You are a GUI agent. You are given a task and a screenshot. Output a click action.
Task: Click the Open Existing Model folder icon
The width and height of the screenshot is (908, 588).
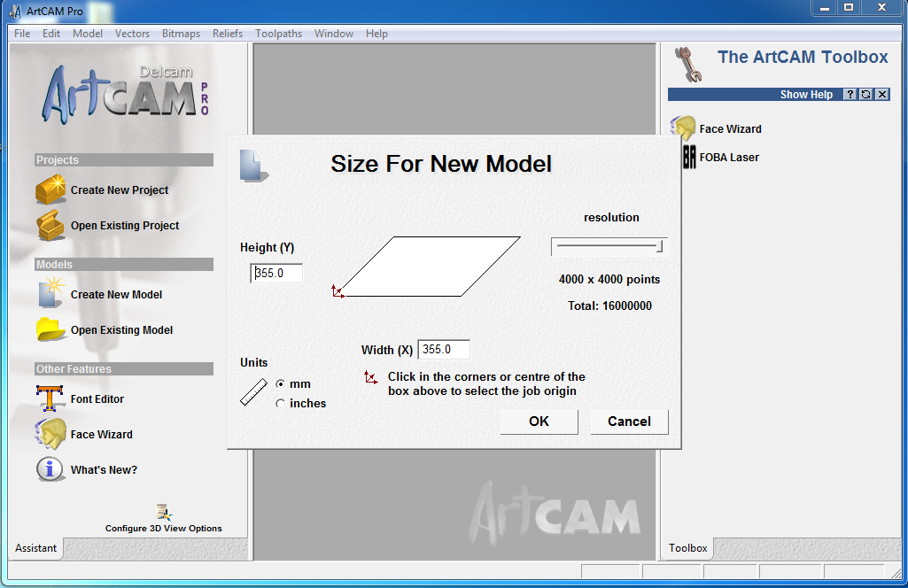tap(51, 330)
